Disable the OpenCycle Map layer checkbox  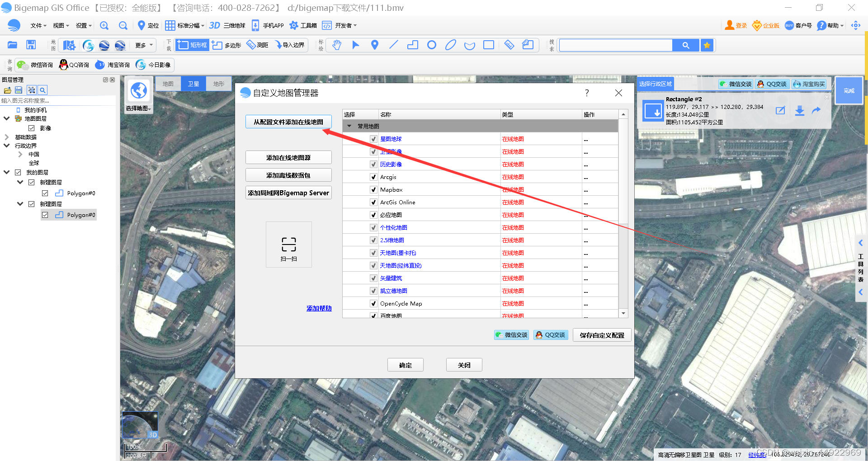(373, 303)
